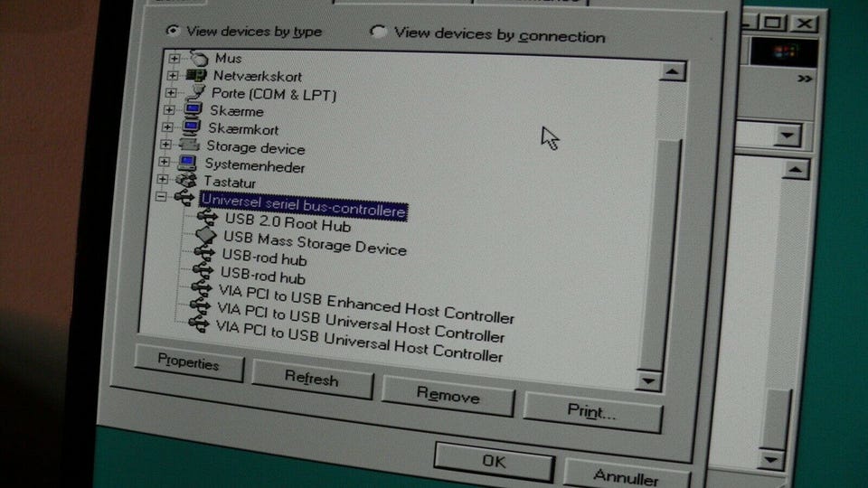The height and width of the screenshot is (488, 868).
Task: Select USB 2.0 Root Hub device
Action: [288, 223]
